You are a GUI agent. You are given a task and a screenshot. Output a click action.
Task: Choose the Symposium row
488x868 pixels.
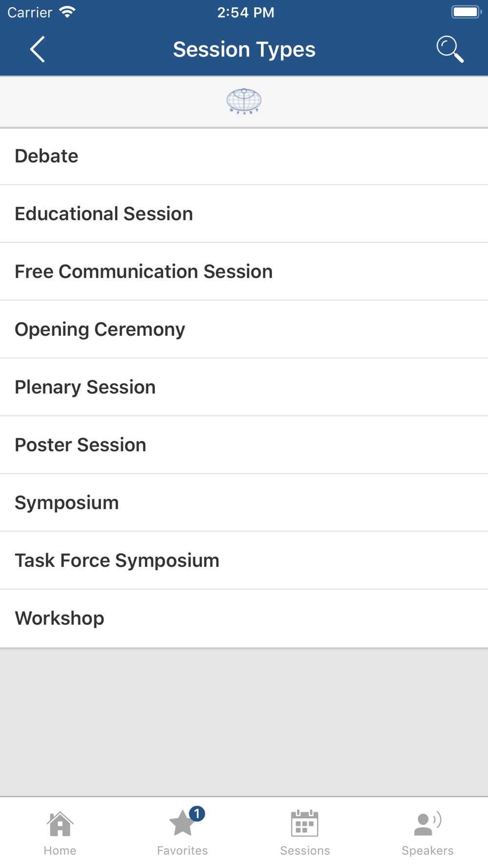[244, 503]
